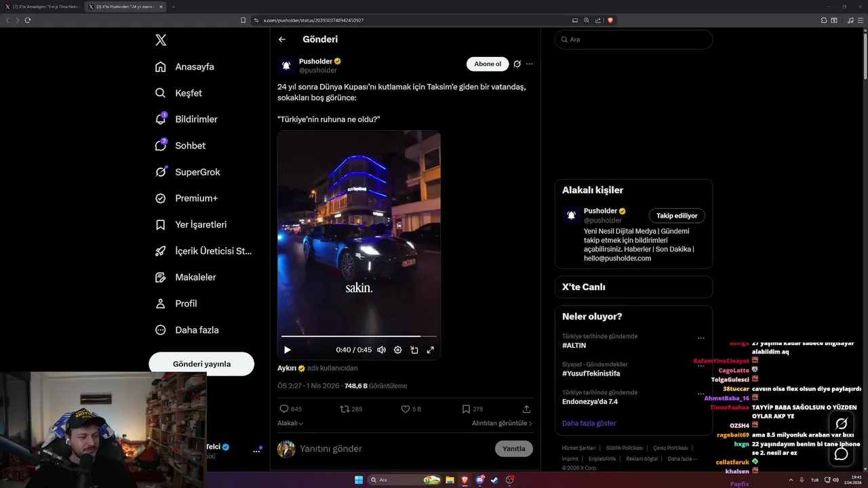Click the Profil person icon
Image resolution: width=868 pixels, height=488 pixels.
161,304
